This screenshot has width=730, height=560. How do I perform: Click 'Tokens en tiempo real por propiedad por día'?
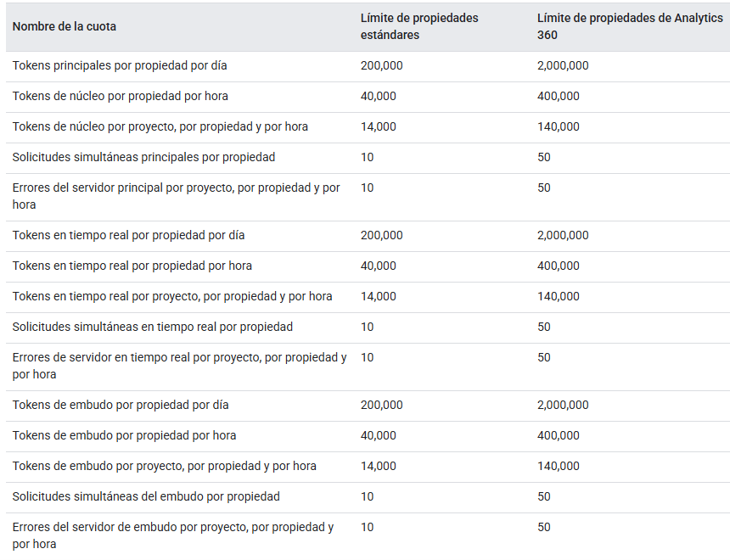point(128,235)
